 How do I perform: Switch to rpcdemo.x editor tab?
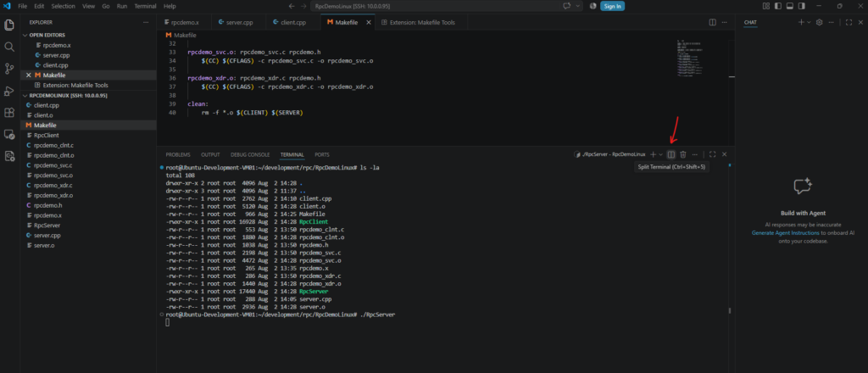(x=184, y=22)
